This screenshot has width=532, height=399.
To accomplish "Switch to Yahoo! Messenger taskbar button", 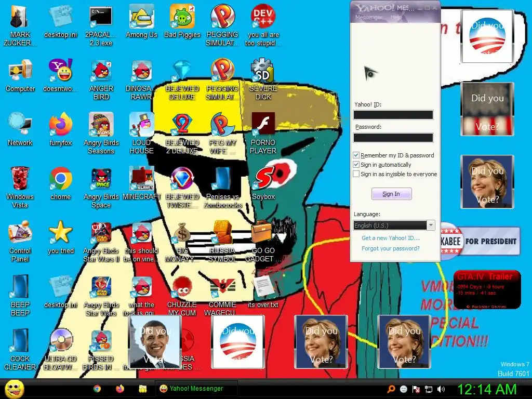I will point(196,389).
